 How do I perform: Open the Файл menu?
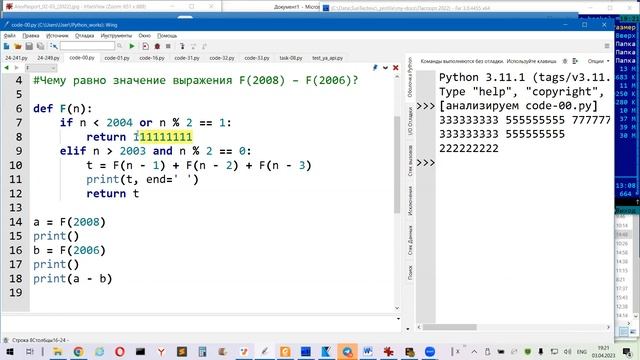[9, 36]
